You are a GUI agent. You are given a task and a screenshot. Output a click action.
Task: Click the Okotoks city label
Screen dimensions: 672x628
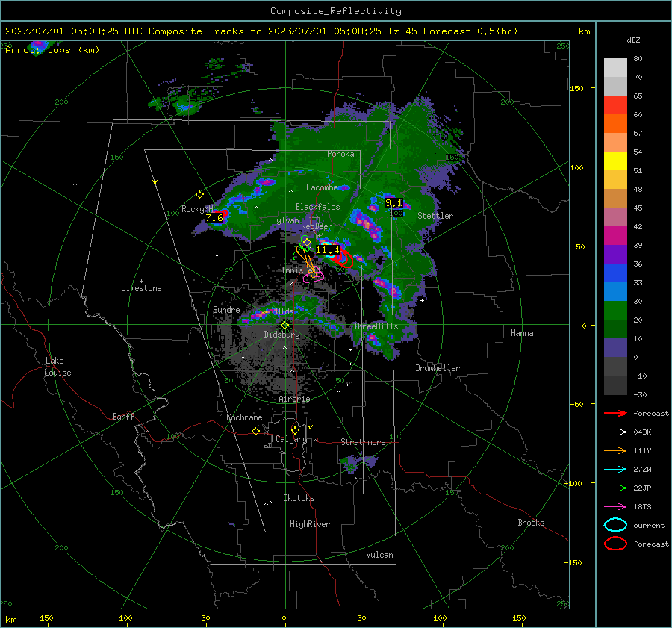299,498
